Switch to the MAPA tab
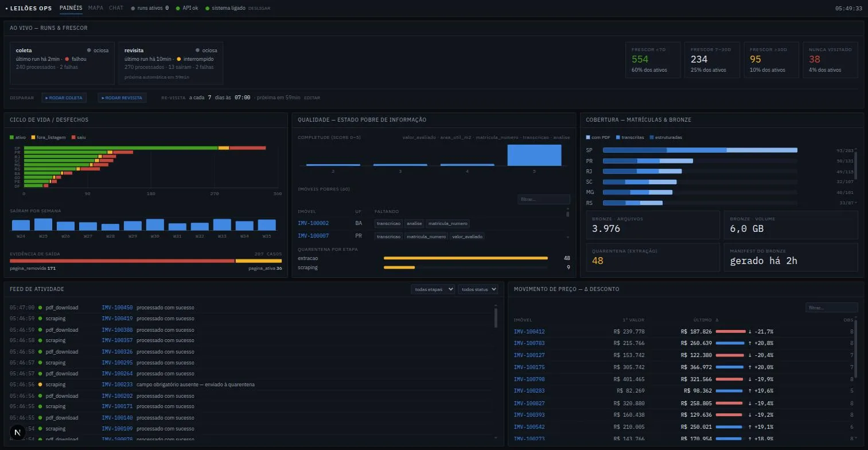868x450 pixels. pyautogui.click(x=96, y=8)
